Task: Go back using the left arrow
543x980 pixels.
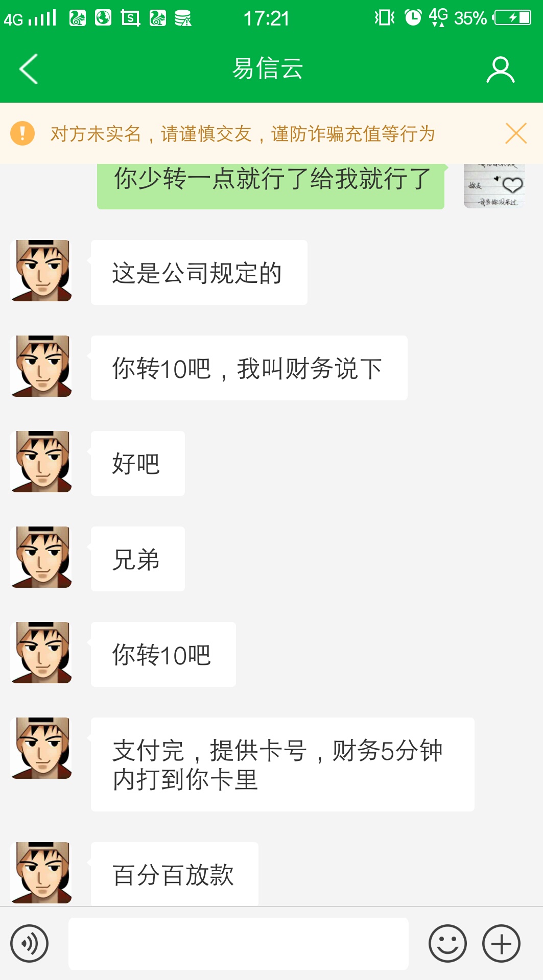Action: (29, 69)
